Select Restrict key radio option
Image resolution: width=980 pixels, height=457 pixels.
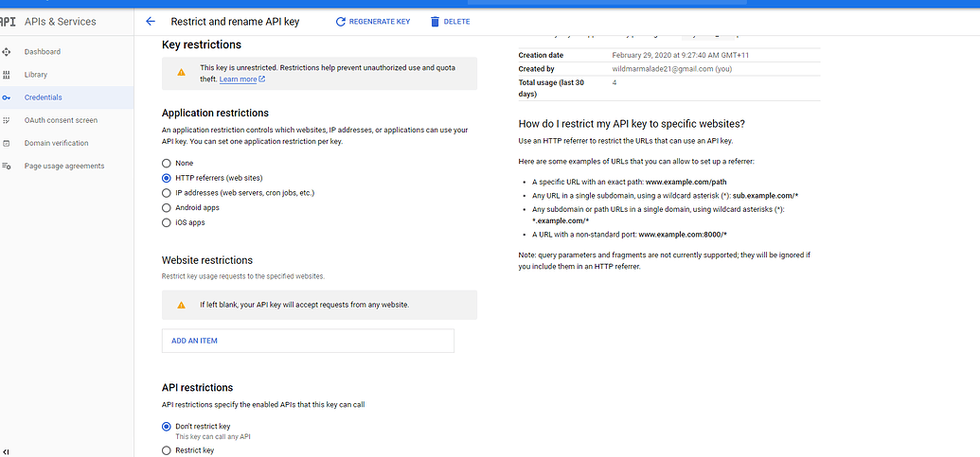coord(167,450)
